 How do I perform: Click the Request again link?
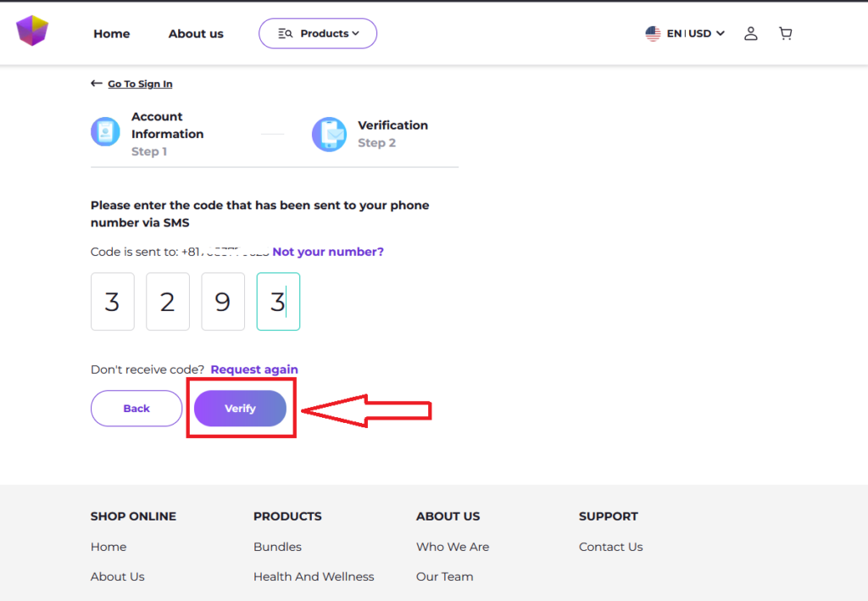pyautogui.click(x=254, y=370)
